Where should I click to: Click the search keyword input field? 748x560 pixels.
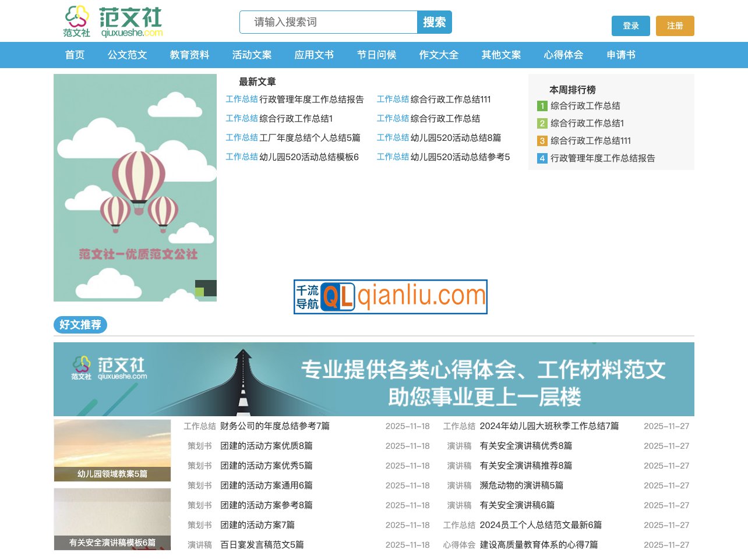pyautogui.click(x=329, y=22)
